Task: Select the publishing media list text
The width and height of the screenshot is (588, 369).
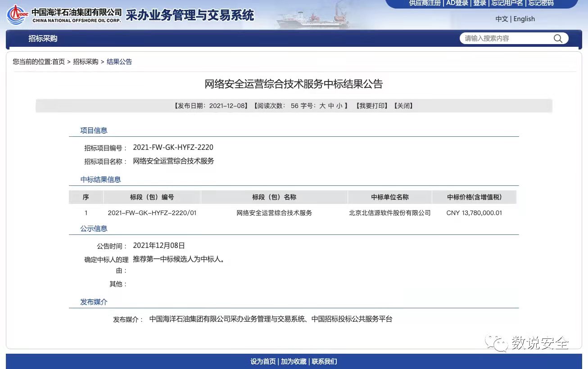Action: 271,319
